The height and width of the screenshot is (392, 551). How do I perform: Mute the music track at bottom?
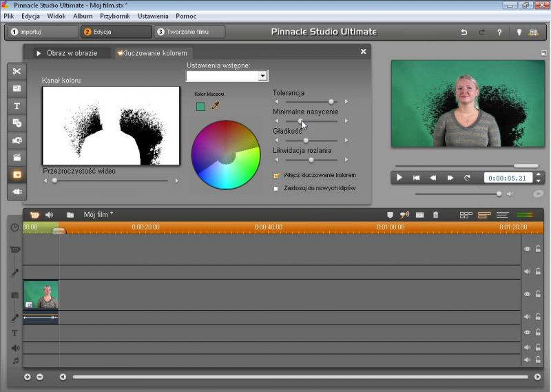tap(527, 360)
